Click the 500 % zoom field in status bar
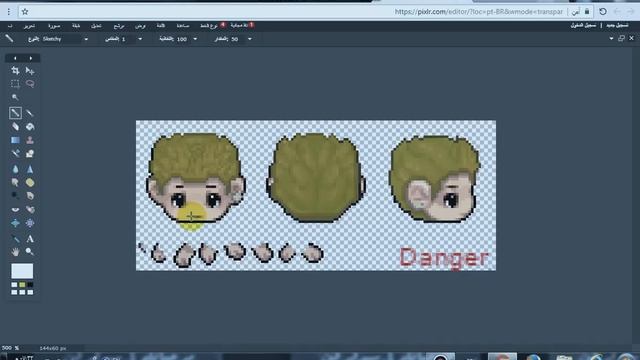This screenshot has width=640, height=360. (x=11, y=348)
